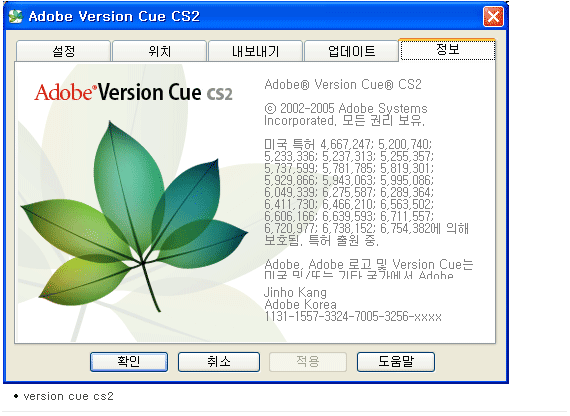570x416 pixels.
Task: Click the green leaf illustration
Action: click(x=135, y=216)
